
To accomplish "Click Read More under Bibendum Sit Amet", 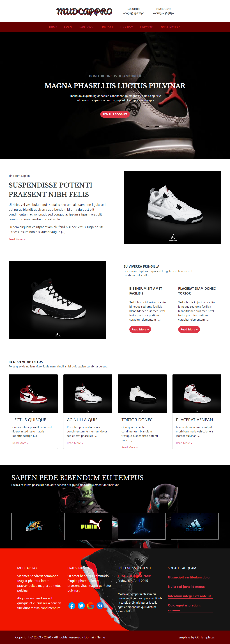I will [140, 329].
